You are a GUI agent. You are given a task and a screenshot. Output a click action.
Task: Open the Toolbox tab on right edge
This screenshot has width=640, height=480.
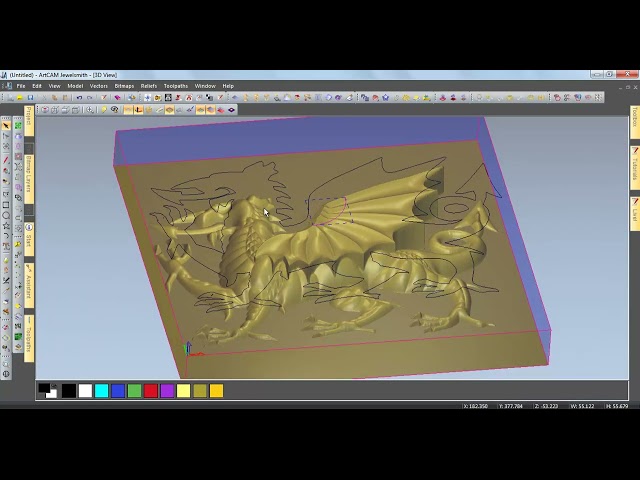(635, 122)
